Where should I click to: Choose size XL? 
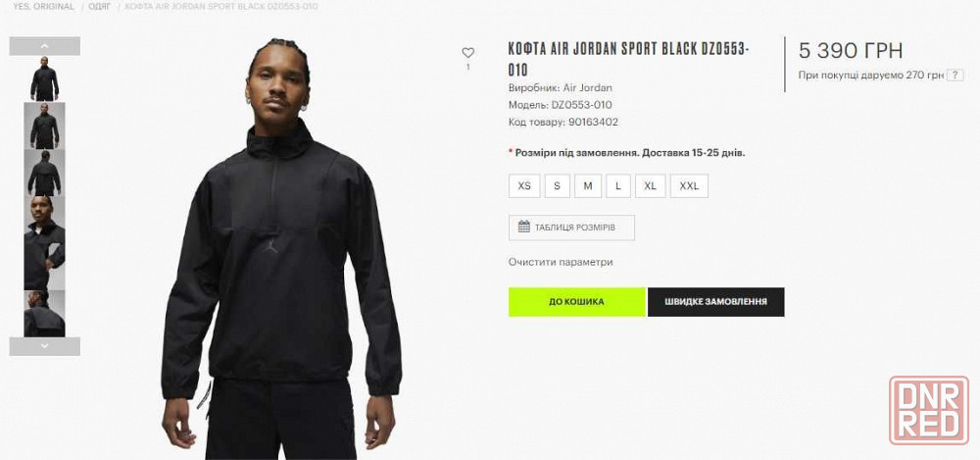coord(651,186)
